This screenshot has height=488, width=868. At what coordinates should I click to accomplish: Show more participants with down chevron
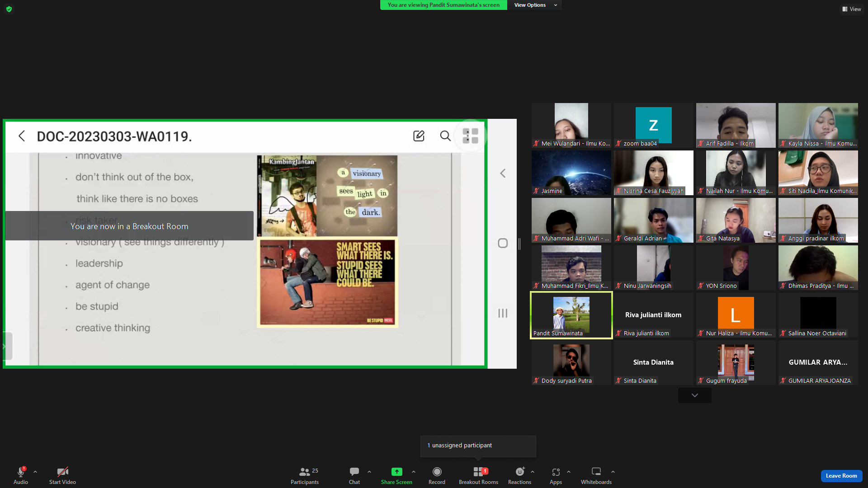click(x=695, y=395)
